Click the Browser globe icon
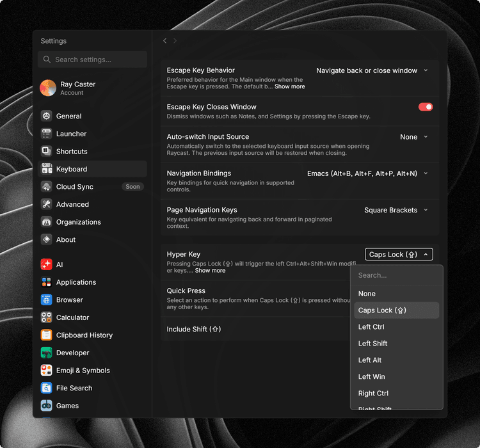The width and height of the screenshot is (480, 448). 47,300
